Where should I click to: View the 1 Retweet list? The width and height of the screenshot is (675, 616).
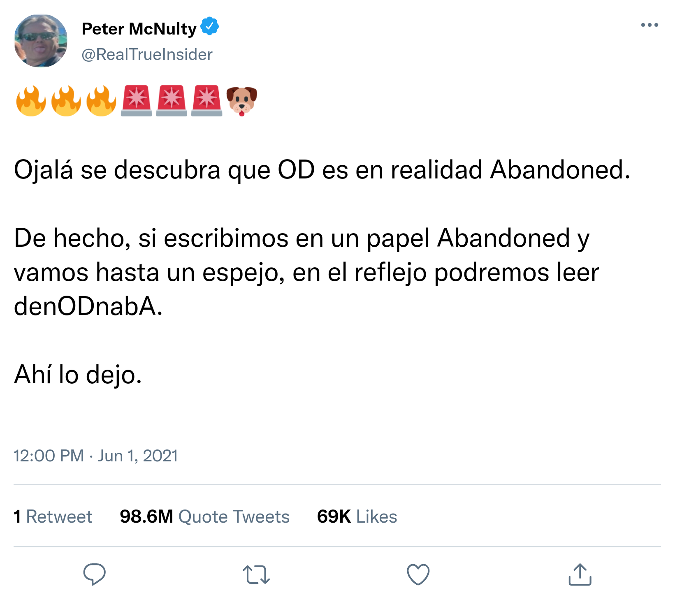[53, 516]
